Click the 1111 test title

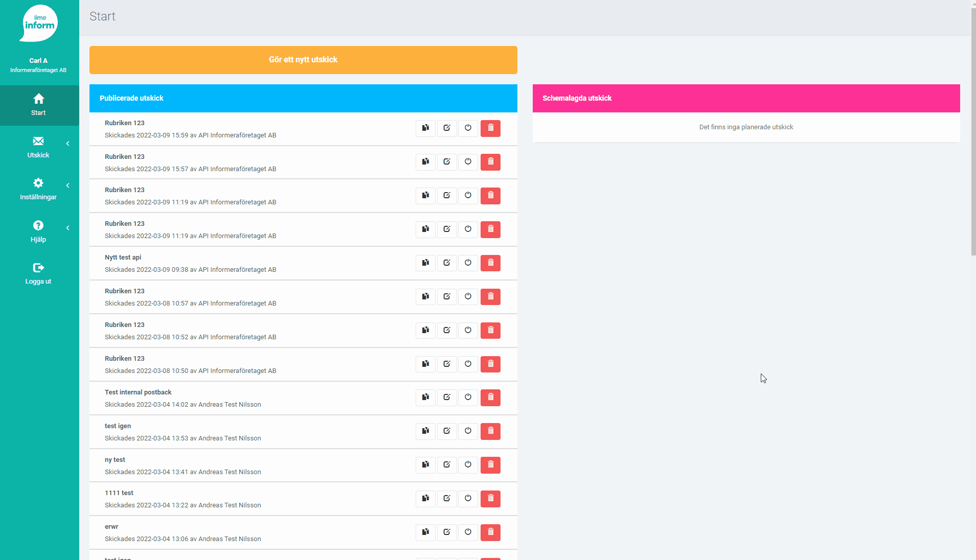click(x=119, y=493)
